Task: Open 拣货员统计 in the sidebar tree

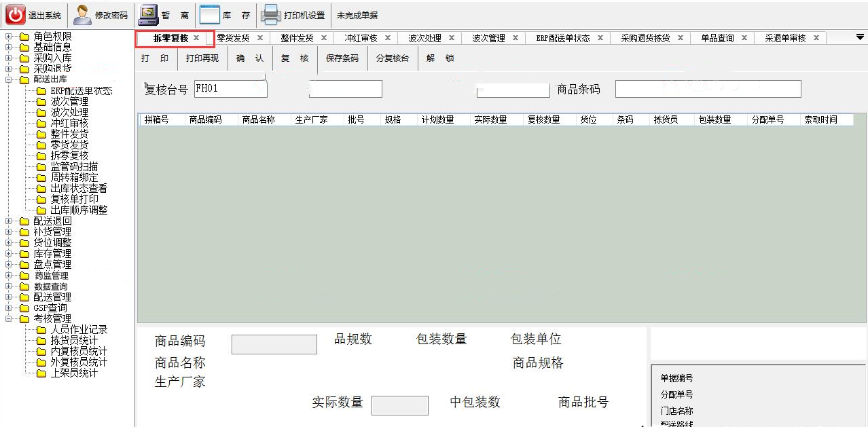Action: tap(74, 340)
